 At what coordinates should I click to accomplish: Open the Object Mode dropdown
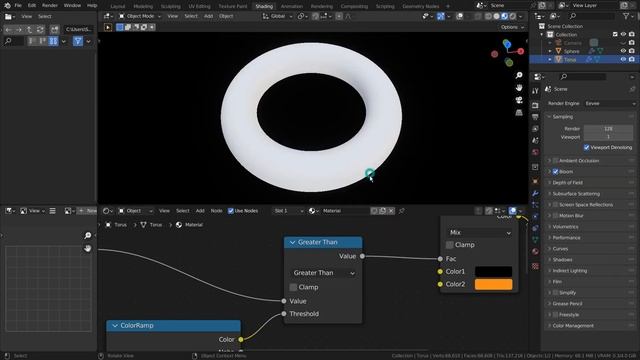click(x=140, y=16)
